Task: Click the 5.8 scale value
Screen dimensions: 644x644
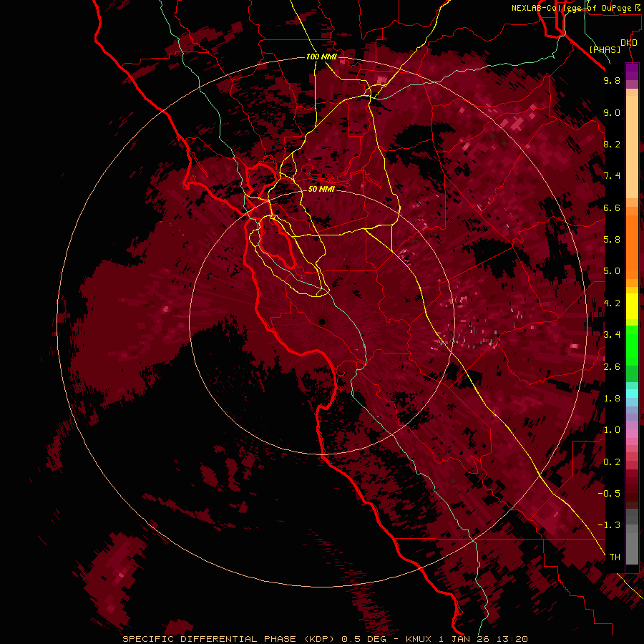Action: click(612, 239)
